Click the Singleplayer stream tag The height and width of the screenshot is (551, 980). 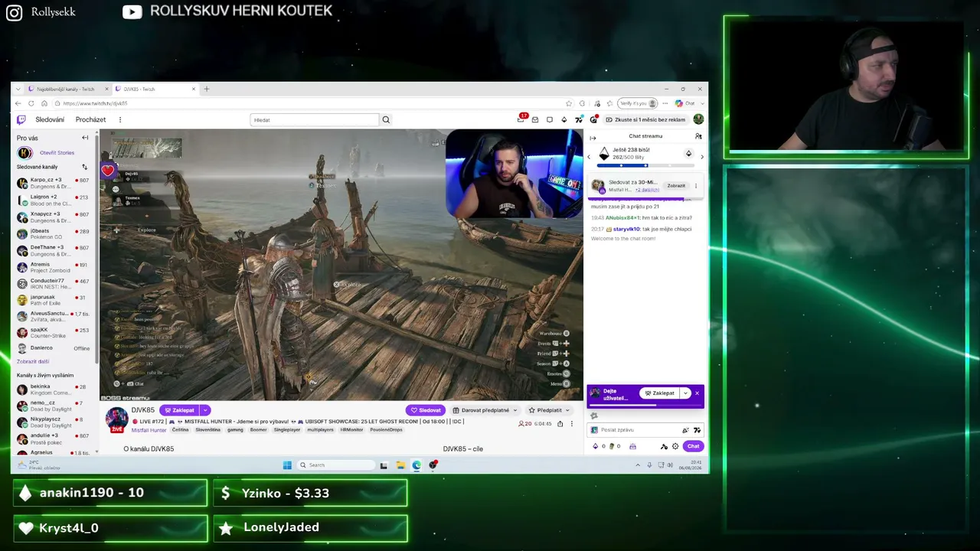(x=287, y=430)
